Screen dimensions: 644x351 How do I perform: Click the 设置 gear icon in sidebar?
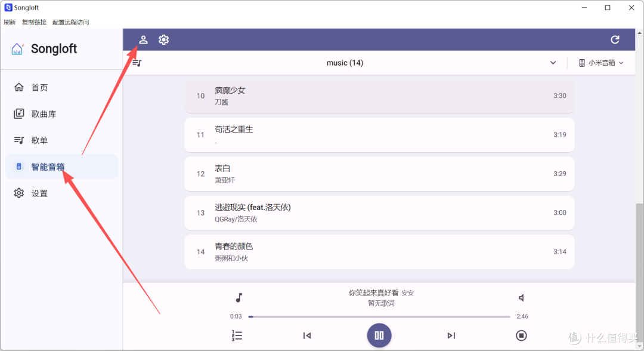pos(19,193)
